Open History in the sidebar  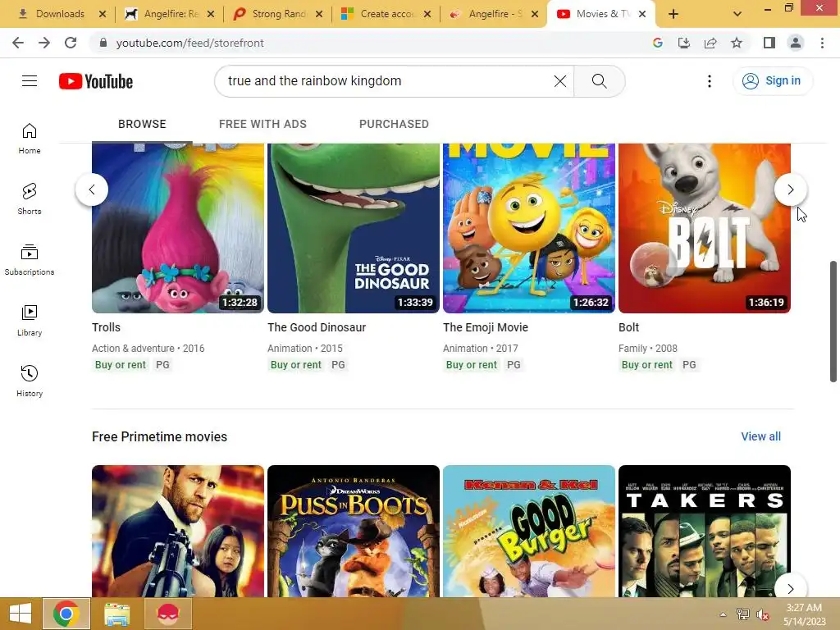tap(30, 381)
